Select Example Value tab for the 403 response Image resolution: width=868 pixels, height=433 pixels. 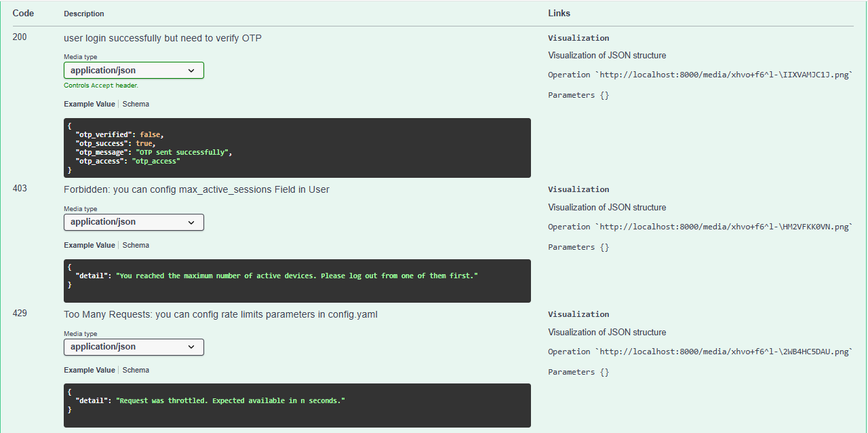tap(90, 246)
